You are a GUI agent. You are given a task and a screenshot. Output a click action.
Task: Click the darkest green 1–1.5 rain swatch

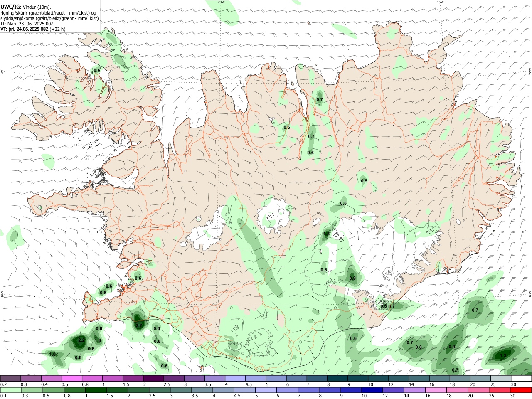click(96, 390)
